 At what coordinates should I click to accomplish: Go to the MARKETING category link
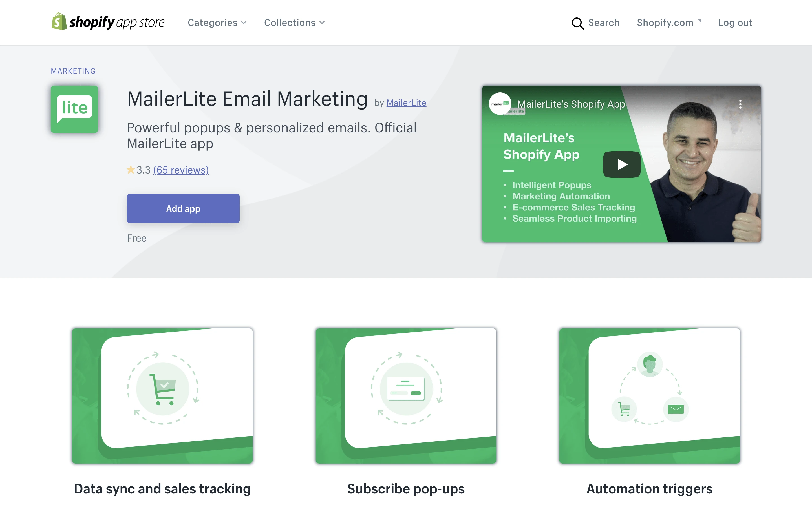tap(73, 71)
